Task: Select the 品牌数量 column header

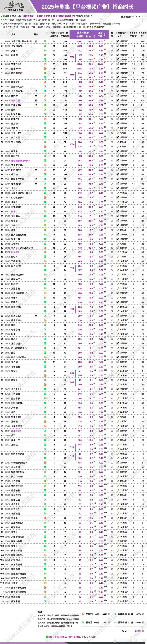Action: click(54, 36)
